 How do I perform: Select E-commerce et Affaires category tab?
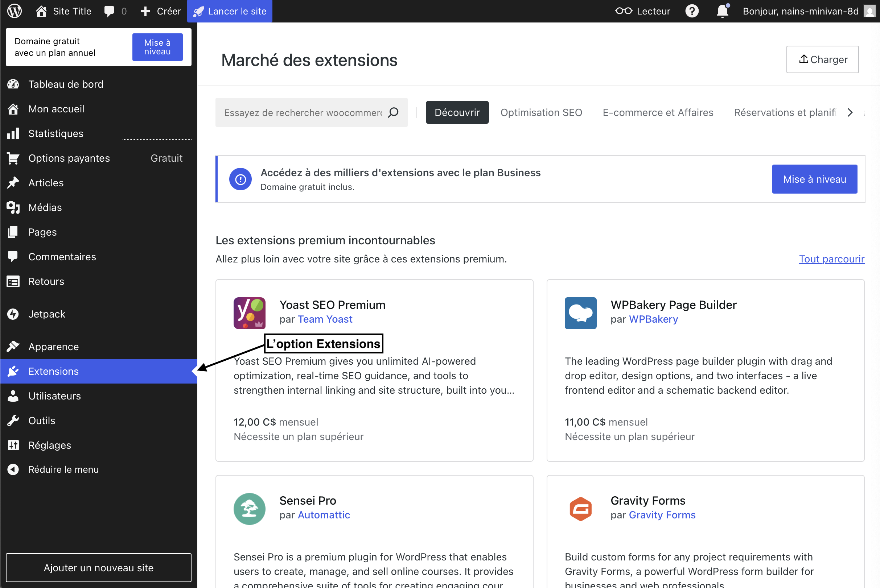tap(658, 112)
